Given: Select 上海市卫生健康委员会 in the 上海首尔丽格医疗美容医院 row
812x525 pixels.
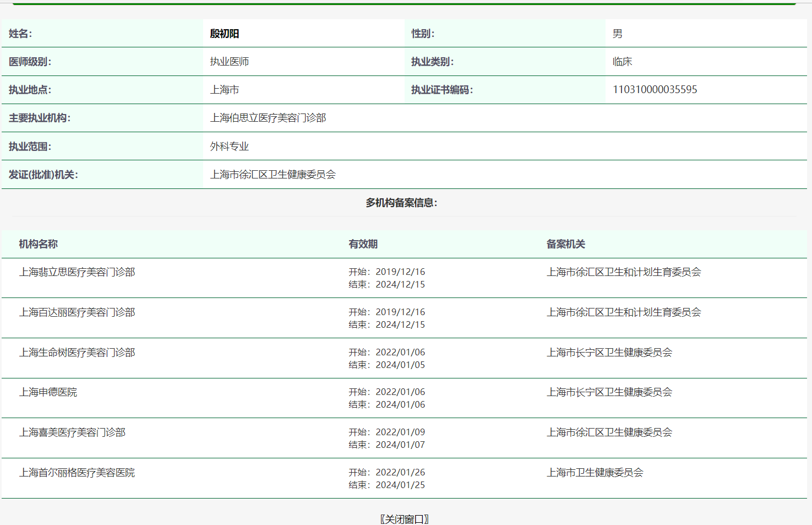Looking at the screenshot, I should (x=595, y=473).
